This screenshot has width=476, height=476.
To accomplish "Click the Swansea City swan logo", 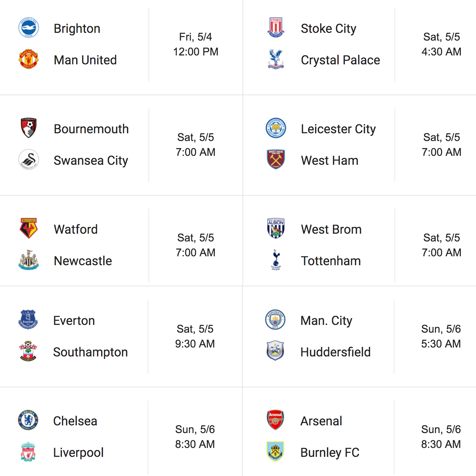I will coord(29,160).
